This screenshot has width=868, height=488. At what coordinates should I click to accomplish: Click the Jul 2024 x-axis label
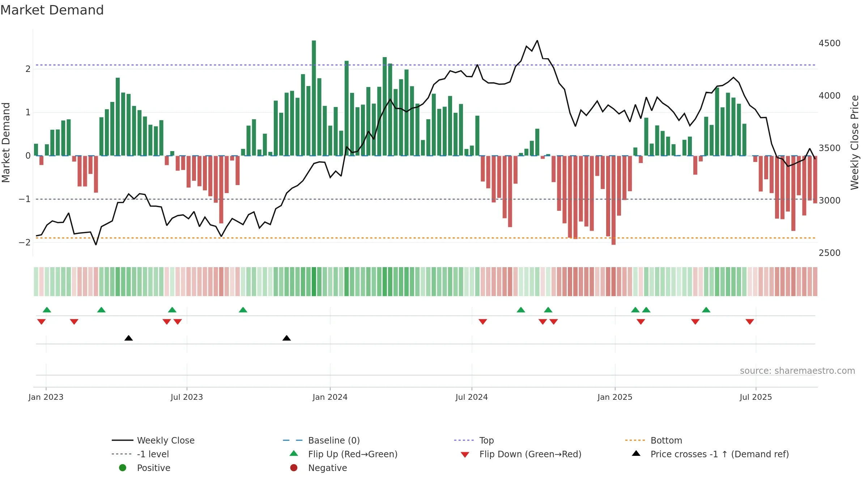click(472, 397)
